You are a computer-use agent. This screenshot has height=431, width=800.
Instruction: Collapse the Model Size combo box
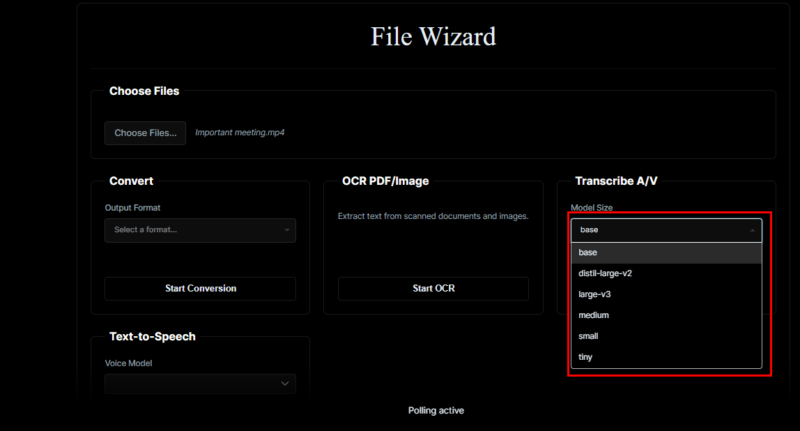[x=666, y=230]
